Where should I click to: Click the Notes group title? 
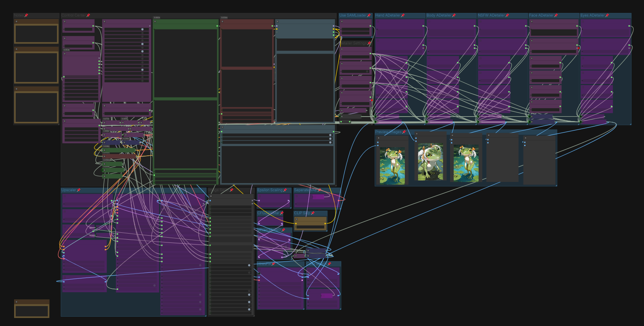click(x=19, y=15)
